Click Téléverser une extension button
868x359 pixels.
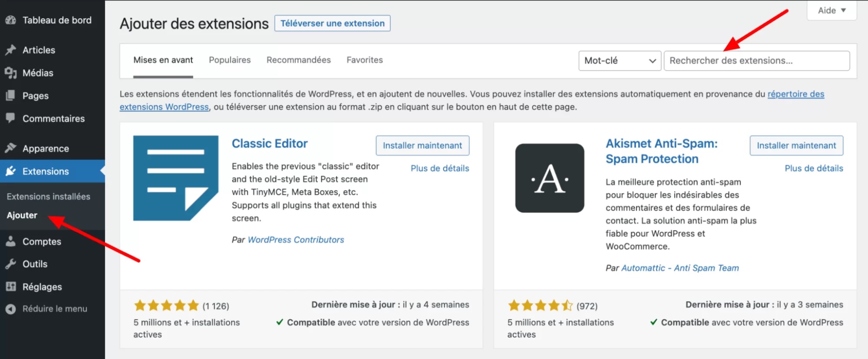point(333,23)
